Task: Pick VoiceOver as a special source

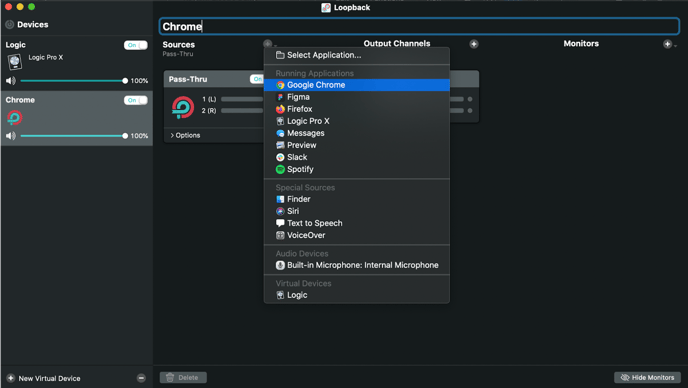Action: 357,235
